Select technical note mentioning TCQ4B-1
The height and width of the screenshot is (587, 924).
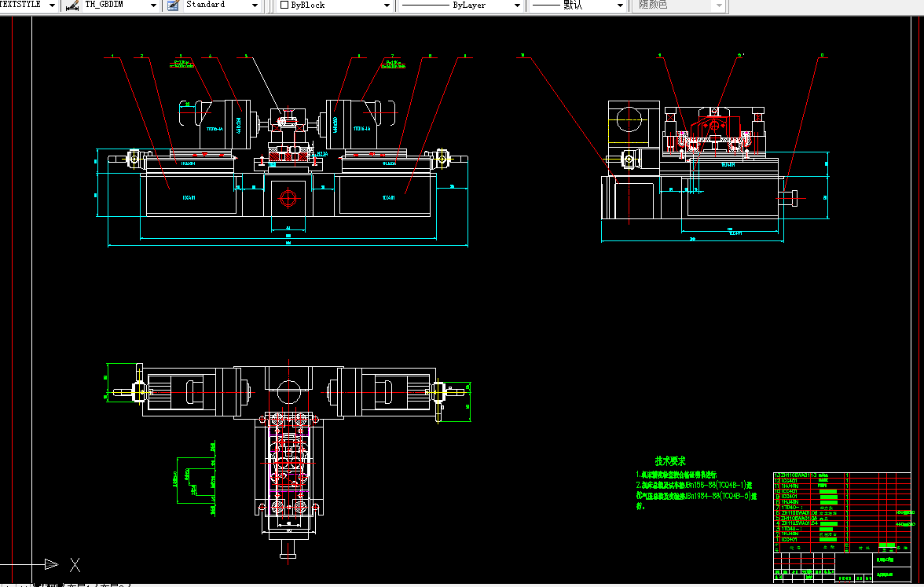click(695, 485)
